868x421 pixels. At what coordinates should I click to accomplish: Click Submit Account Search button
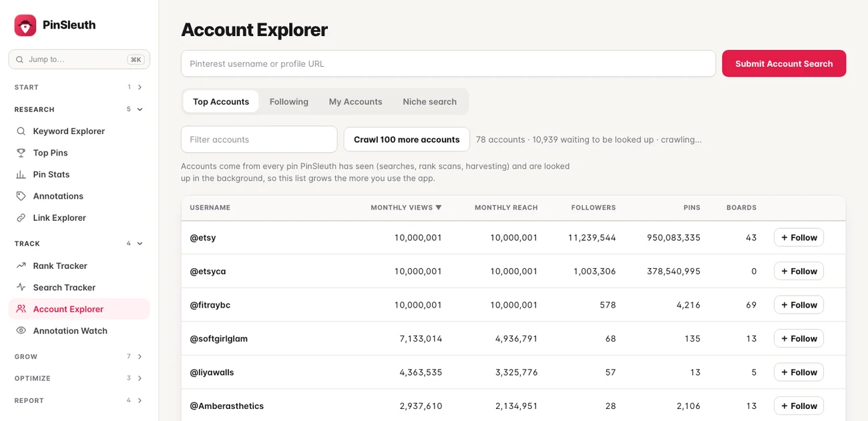pos(784,63)
